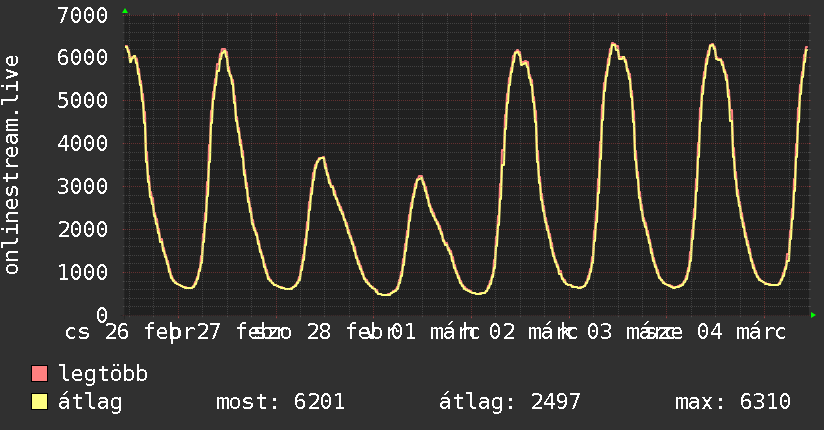This screenshot has width=824, height=430.
Task: Click the 5000 y-axis label
Action: tap(83, 100)
